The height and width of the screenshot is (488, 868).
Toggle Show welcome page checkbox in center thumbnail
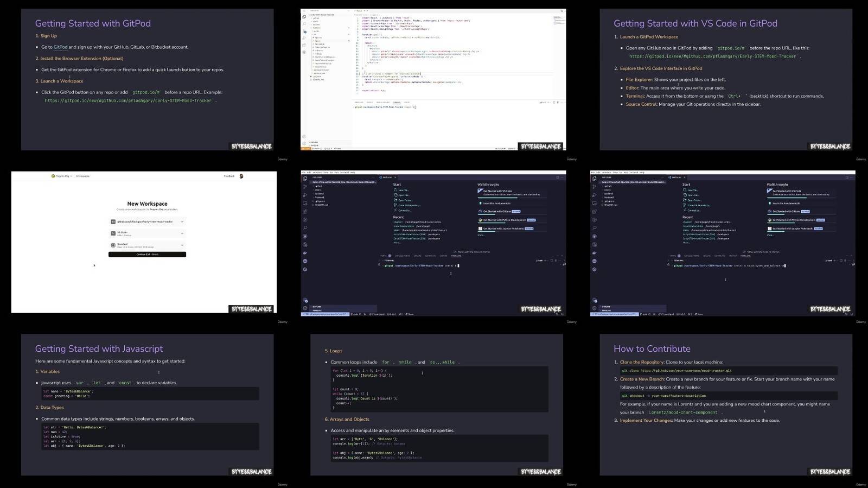pyautogui.click(x=455, y=252)
